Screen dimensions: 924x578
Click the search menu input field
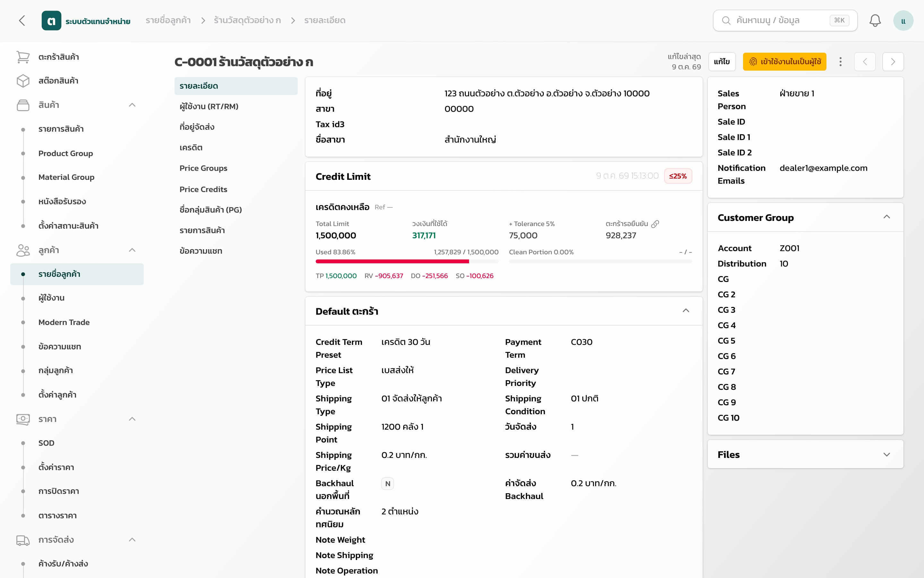[x=785, y=21]
